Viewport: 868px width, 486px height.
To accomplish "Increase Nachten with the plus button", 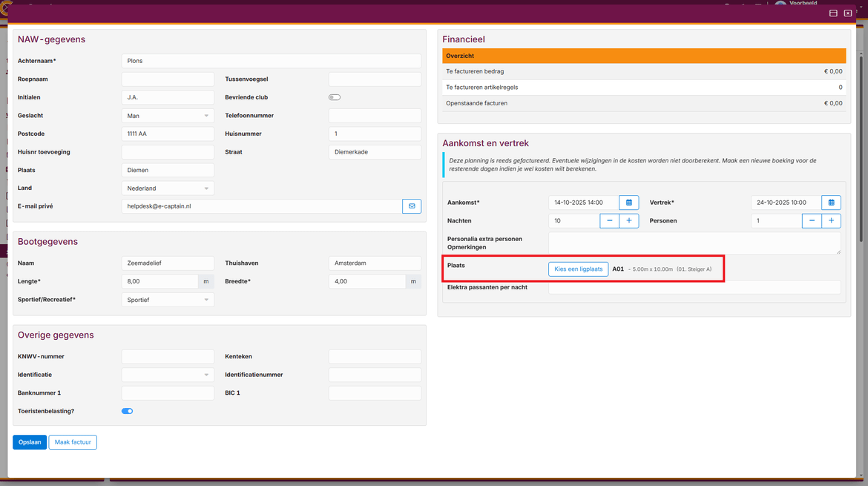I will tap(629, 221).
